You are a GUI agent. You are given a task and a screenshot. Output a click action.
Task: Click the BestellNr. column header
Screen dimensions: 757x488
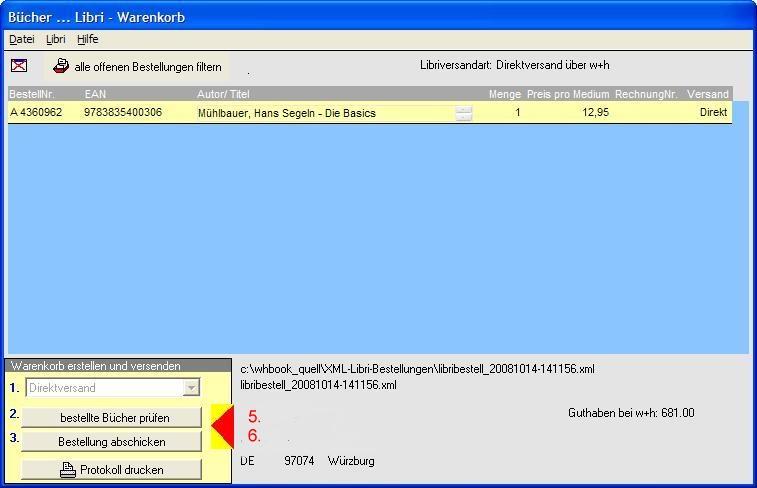click(x=32, y=94)
